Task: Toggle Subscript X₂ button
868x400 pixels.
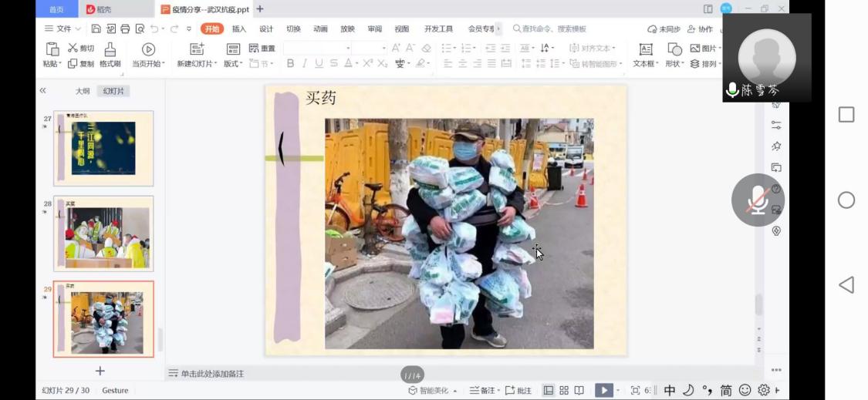Action: pyautogui.click(x=382, y=64)
